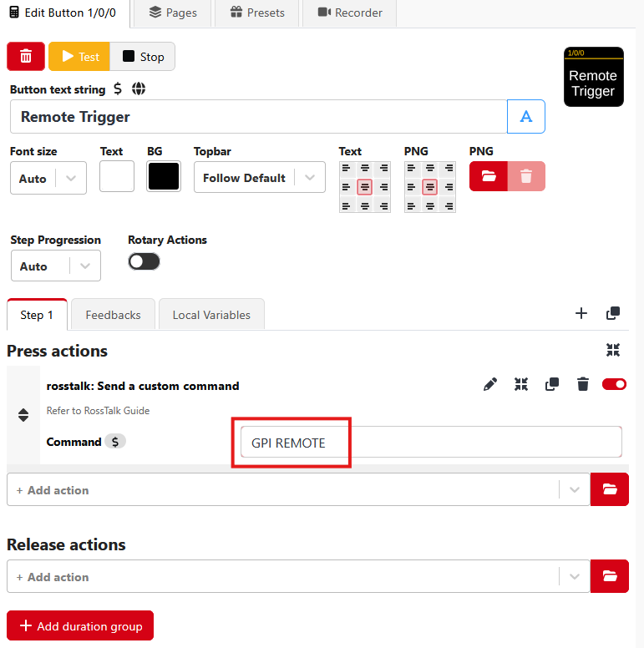This screenshot has height=648, width=644.
Task: Click the Command variables dollar badge
Action: [x=115, y=442]
